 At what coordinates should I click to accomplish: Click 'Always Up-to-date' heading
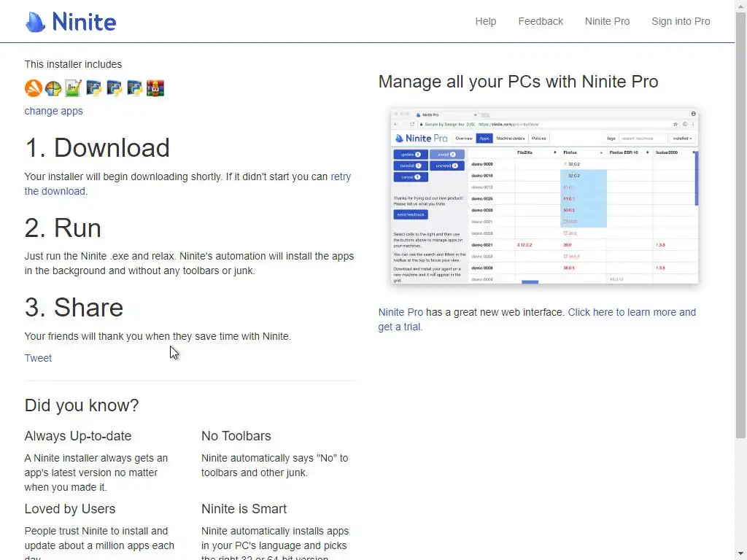pyautogui.click(x=78, y=436)
